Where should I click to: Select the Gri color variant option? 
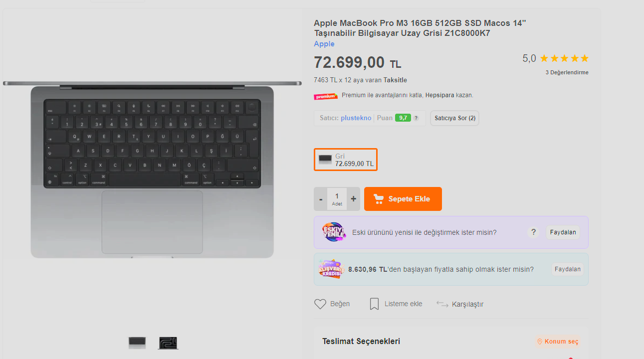(346, 160)
